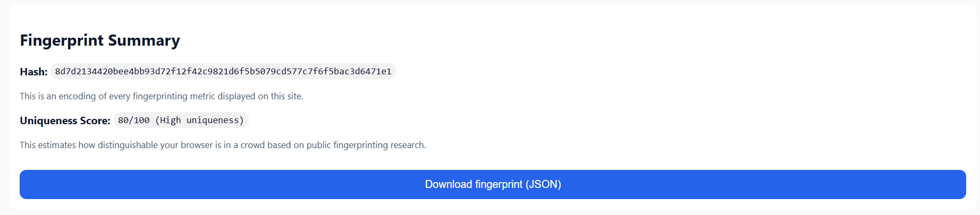The width and height of the screenshot is (980, 215).
Task: Select the fingerprint hash value
Action: 223,71
